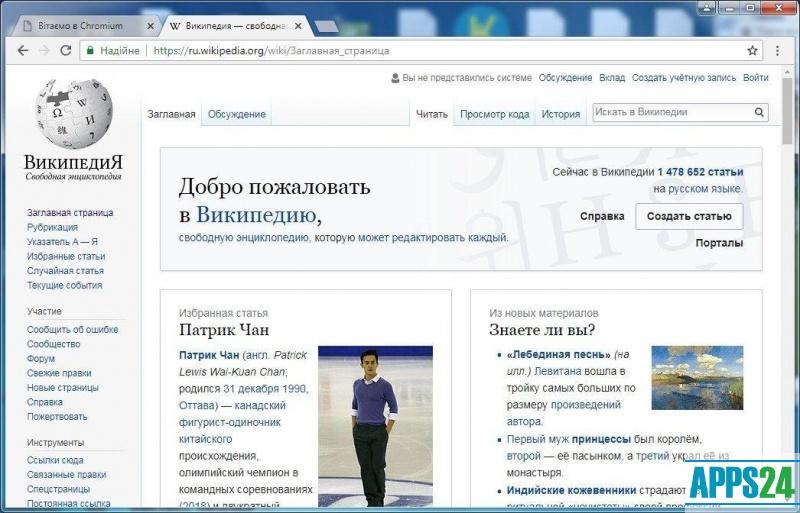Click Войти to log in
This screenshot has height=513, width=800.
[x=756, y=78]
